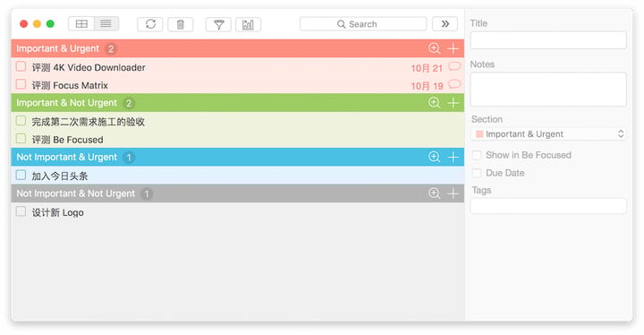Switch to the matrix grid view
The height and width of the screenshot is (335, 644).
coord(81,24)
